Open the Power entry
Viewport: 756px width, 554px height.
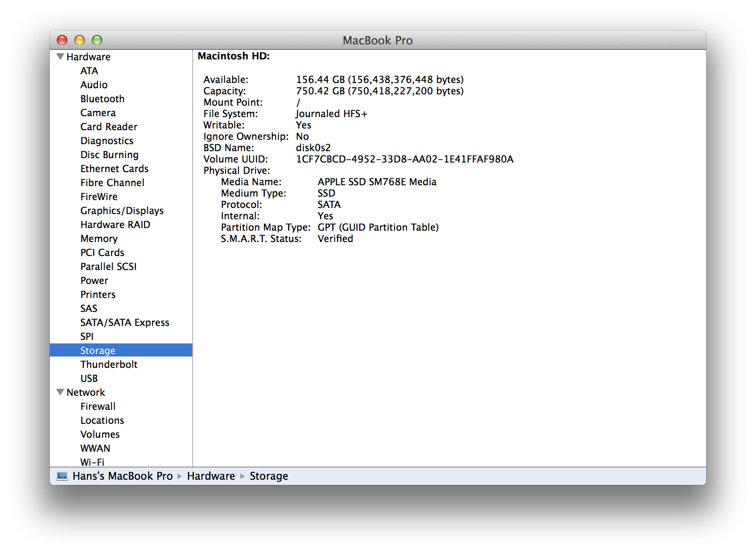tap(94, 280)
